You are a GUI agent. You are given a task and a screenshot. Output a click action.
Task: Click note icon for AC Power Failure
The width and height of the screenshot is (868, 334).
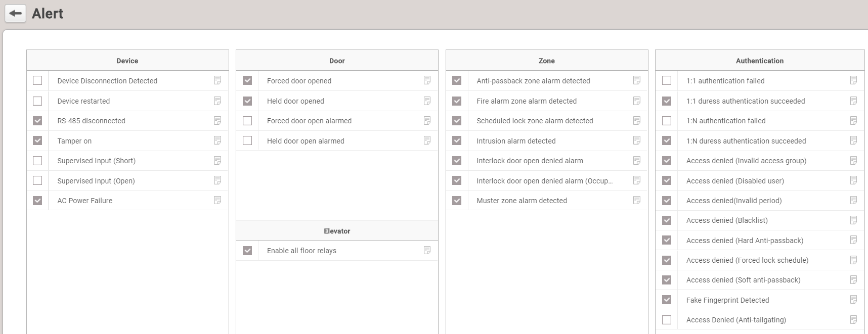[x=218, y=201]
